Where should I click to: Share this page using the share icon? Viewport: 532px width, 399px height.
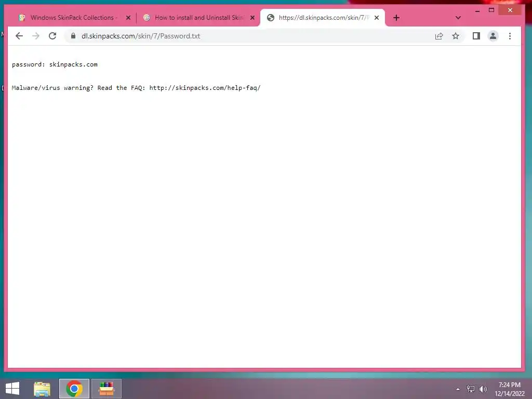(x=438, y=36)
